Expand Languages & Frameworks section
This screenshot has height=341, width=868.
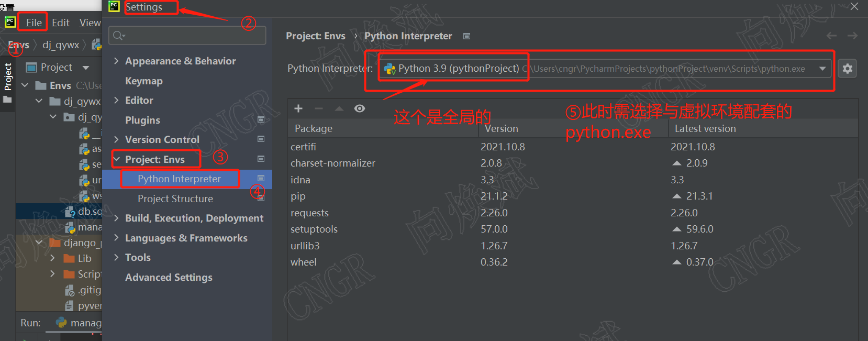tap(116, 238)
